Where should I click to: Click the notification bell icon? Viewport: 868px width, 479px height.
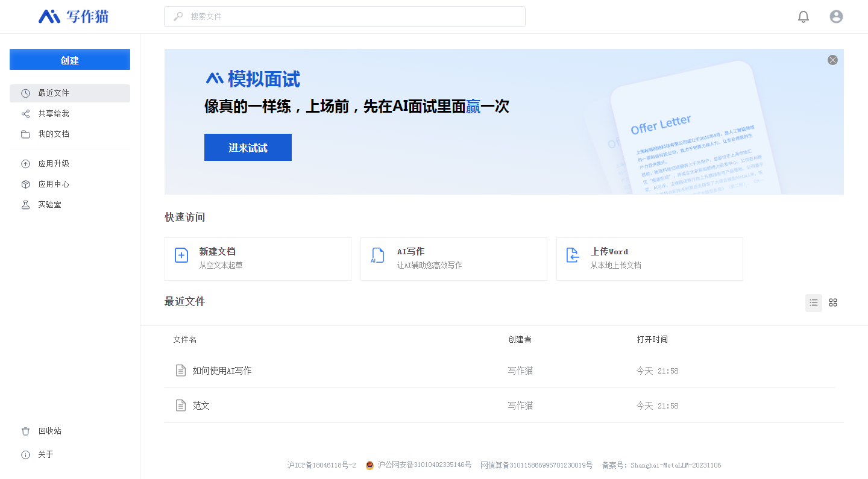point(803,17)
